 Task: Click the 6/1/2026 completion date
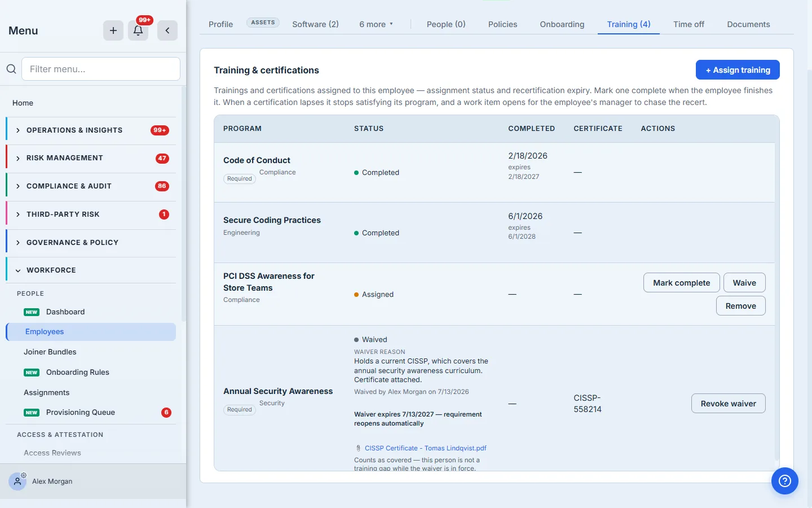[x=525, y=216]
